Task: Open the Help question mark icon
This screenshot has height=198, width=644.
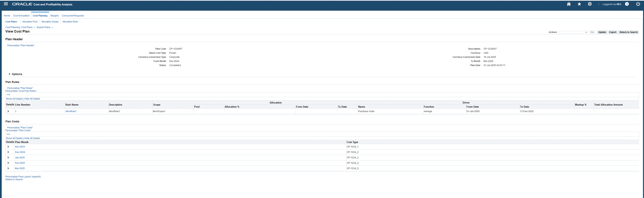Action: [627, 4]
